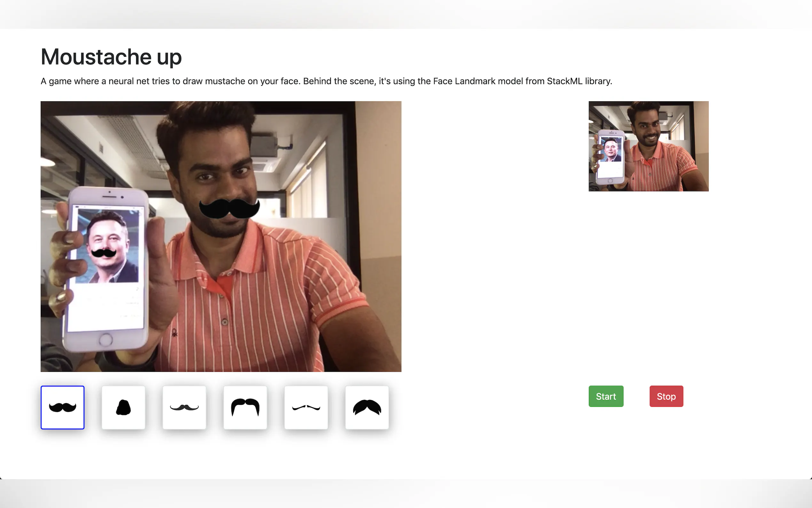Click the main video canvas with moustache overlay

pos(221,236)
